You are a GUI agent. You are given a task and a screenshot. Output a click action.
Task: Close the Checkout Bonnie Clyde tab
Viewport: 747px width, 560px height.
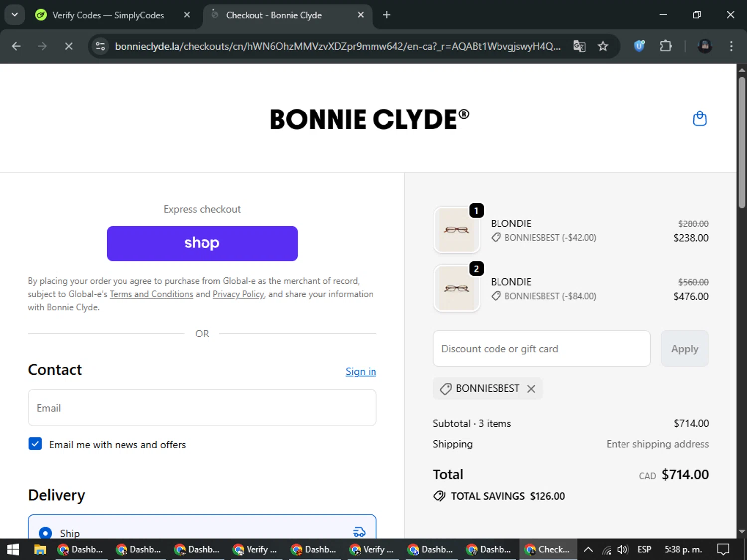[x=361, y=15]
